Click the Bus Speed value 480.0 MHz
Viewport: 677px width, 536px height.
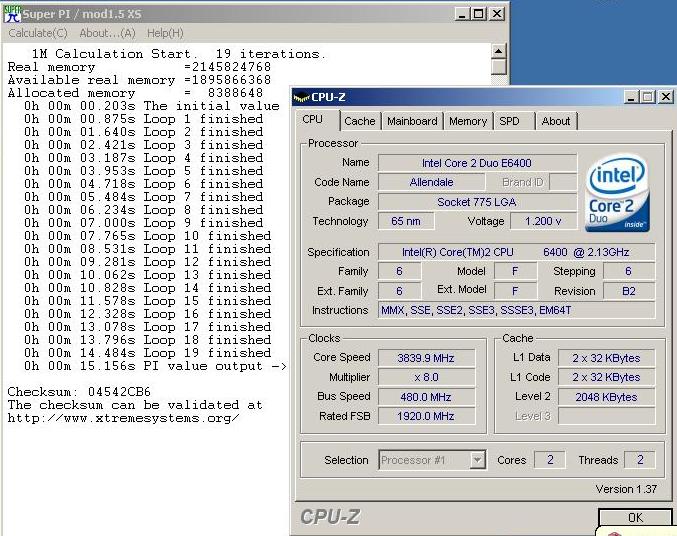426,396
